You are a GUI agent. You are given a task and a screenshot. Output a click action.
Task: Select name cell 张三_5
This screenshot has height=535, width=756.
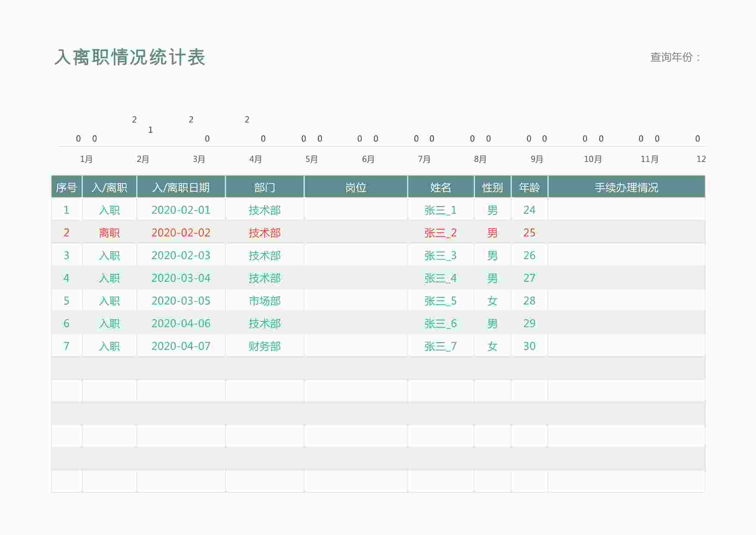[x=440, y=301]
